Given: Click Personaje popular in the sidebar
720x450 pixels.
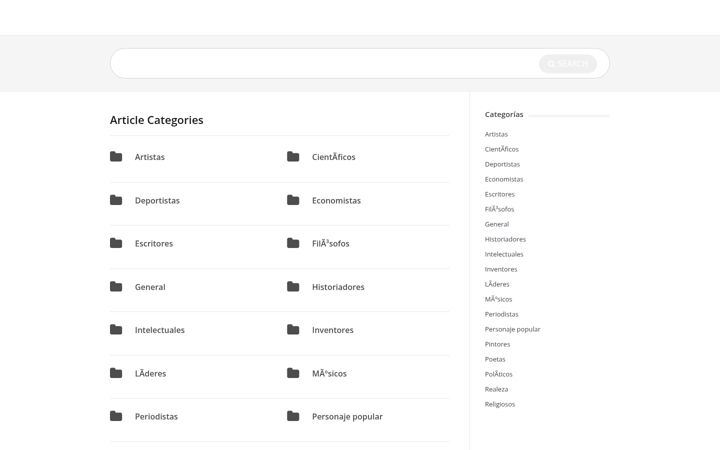Looking at the screenshot, I should tap(512, 329).
